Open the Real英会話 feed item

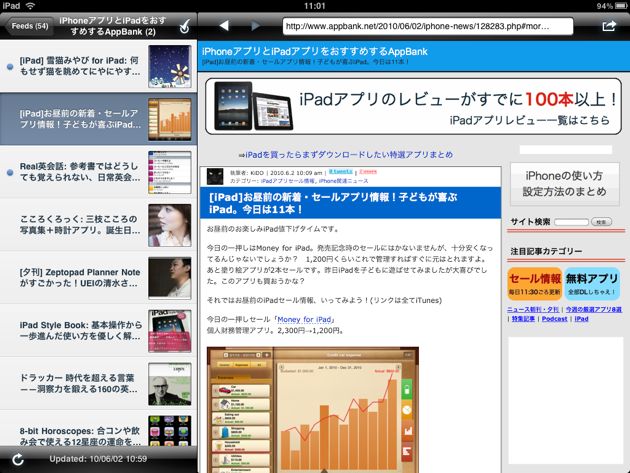point(98,172)
